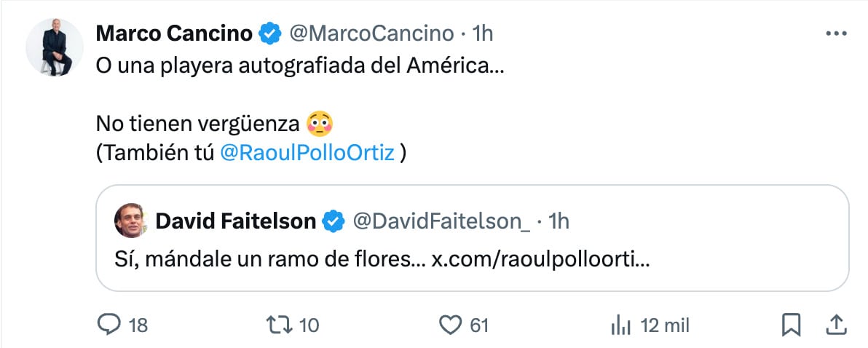Click the @DavidFaitelson_ handle

(x=441, y=221)
